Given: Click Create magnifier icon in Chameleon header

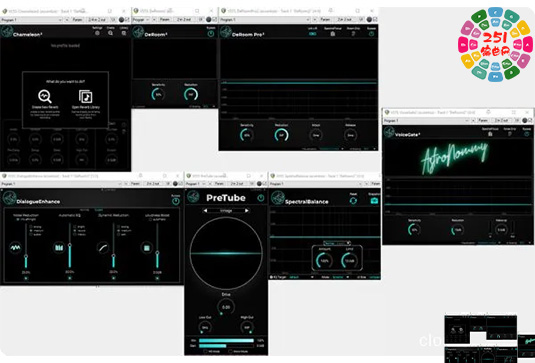Looking at the screenshot, I should [x=111, y=33].
